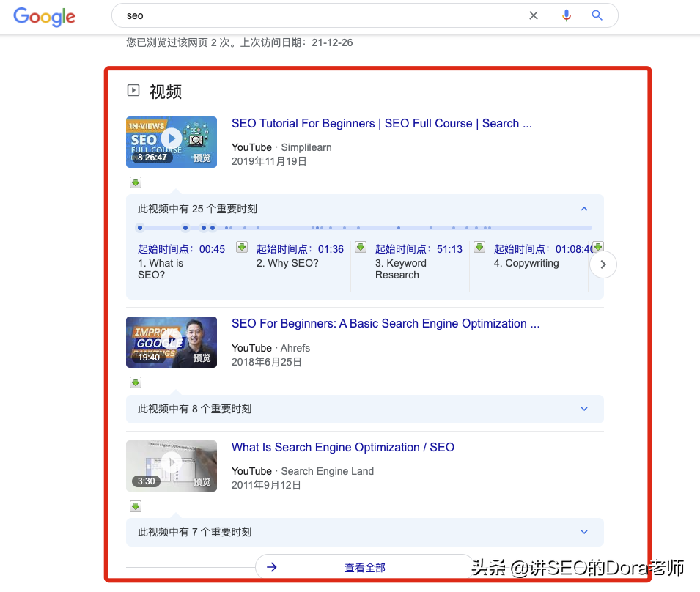Click '1. What is SEO?' moment text
Viewport: 700px width, 592px height.
pyautogui.click(x=161, y=269)
